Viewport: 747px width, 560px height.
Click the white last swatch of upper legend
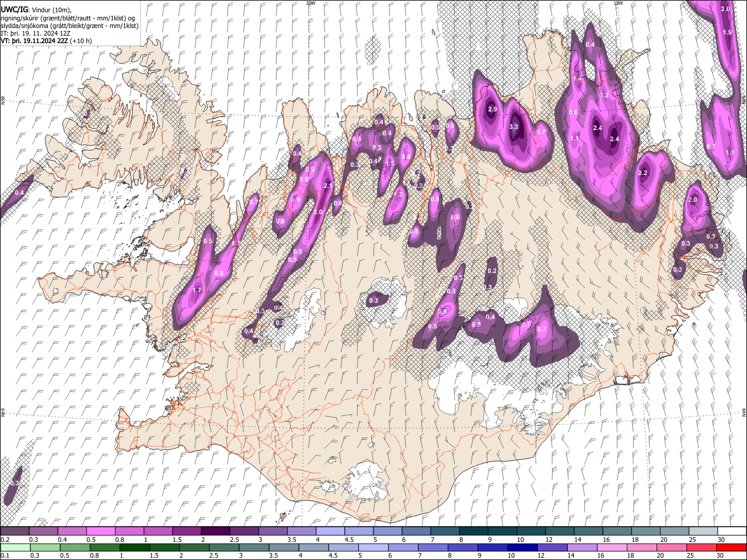(x=732, y=531)
